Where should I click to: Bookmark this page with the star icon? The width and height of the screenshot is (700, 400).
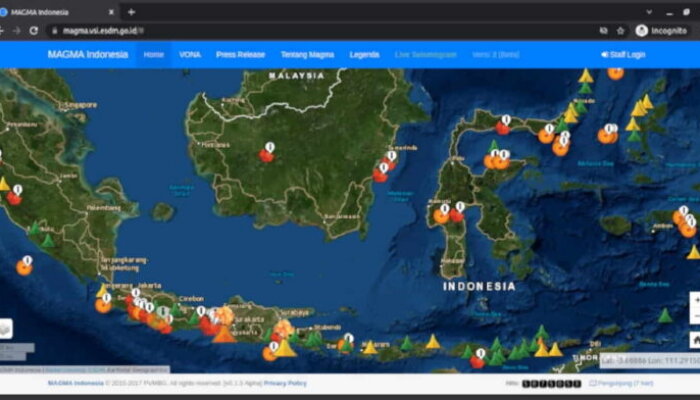click(x=620, y=31)
